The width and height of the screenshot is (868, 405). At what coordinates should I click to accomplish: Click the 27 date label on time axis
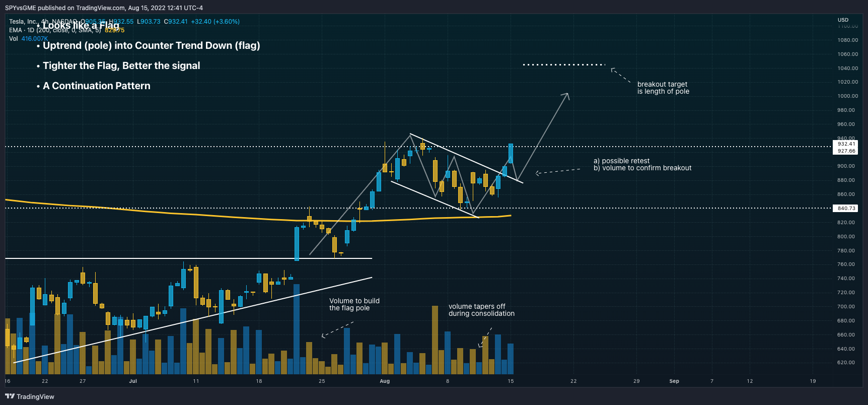[83, 381]
